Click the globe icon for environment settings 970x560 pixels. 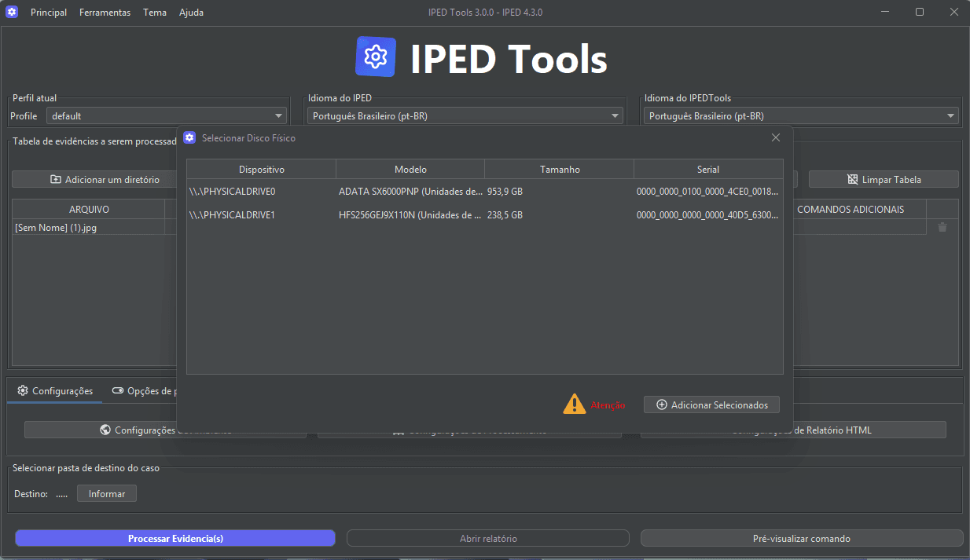pyautogui.click(x=105, y=430)
